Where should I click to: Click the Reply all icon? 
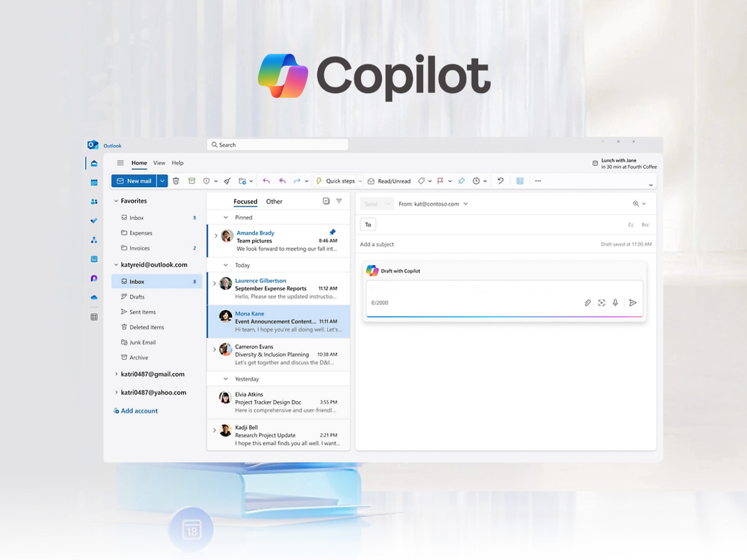[282, 181]
